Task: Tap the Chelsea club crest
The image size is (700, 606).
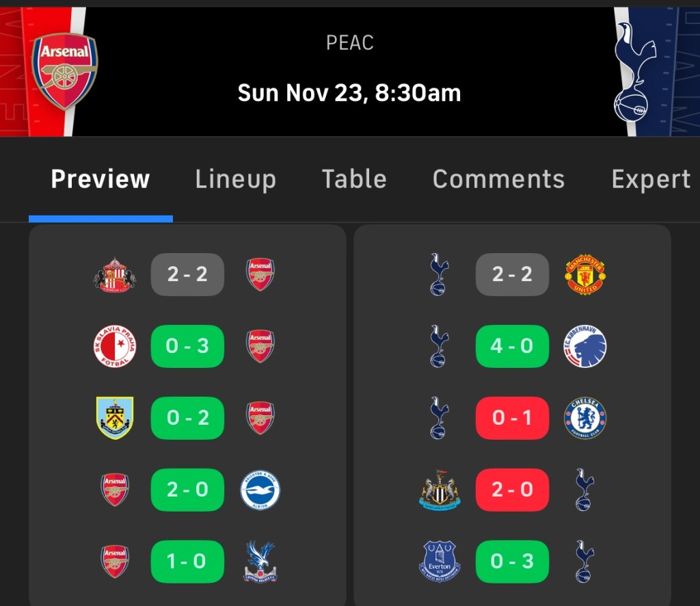Action: pyautogui.click(x=584, y=418)
